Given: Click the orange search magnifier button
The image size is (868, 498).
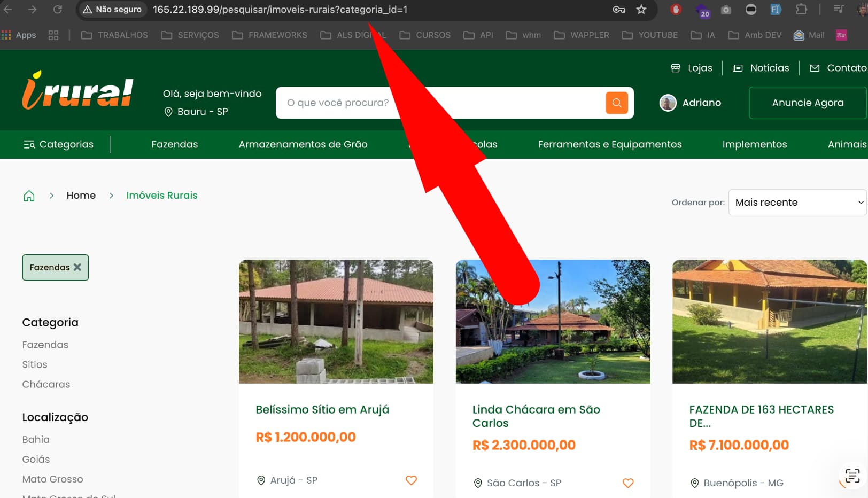Looking at the screenshot, I should click(x=616, y=103).
